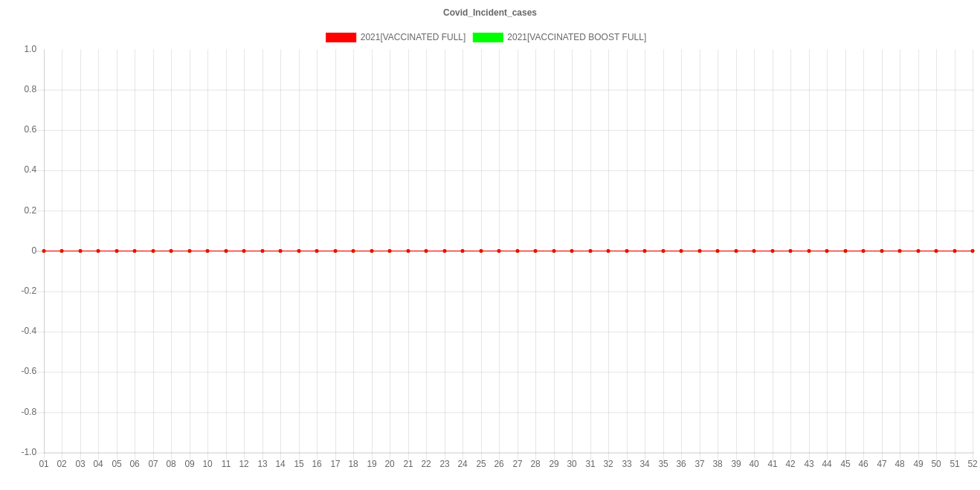Screen dimensions: 980x490
Task: Click the data marker above week 08
Action: 171,251
